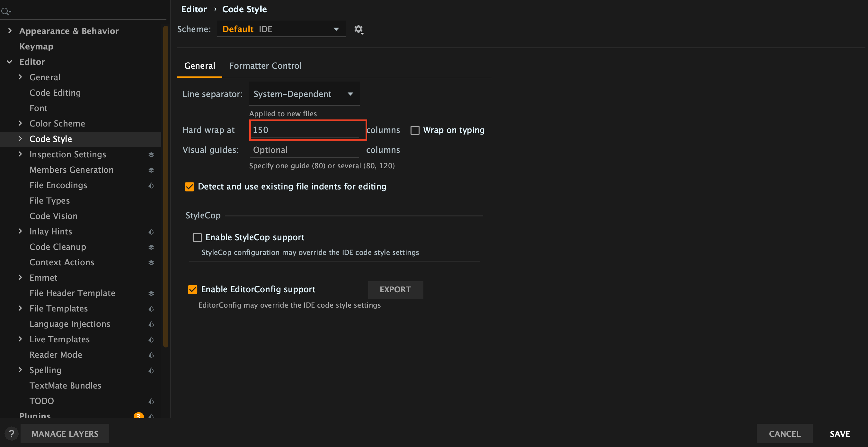Expand the Emmet node
This screenshot has width=868, height=447.
[x=20, y=277]
